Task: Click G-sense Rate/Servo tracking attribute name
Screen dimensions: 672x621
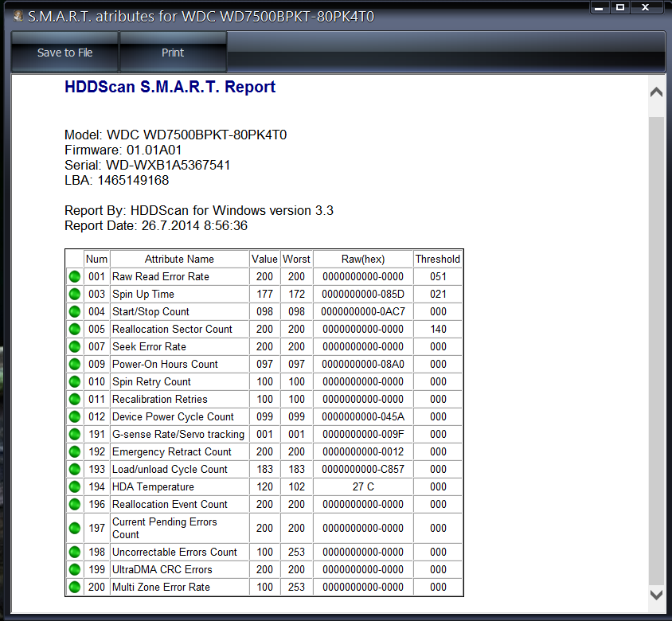Action: click(178, 434)
